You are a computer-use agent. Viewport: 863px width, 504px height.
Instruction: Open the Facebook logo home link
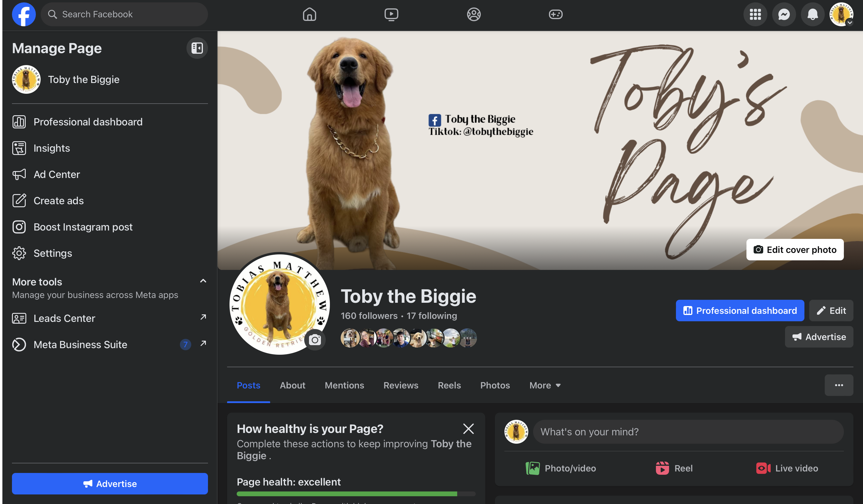click(24, 14)
